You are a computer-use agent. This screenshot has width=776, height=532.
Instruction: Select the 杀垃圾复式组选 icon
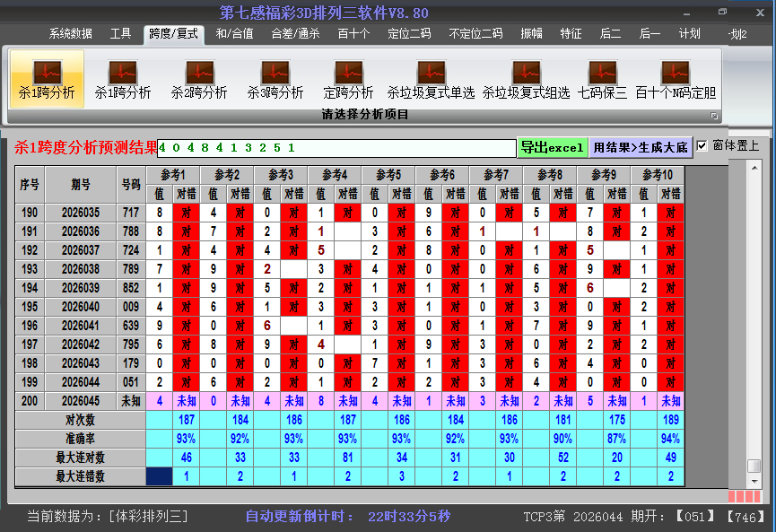point(526,79)
